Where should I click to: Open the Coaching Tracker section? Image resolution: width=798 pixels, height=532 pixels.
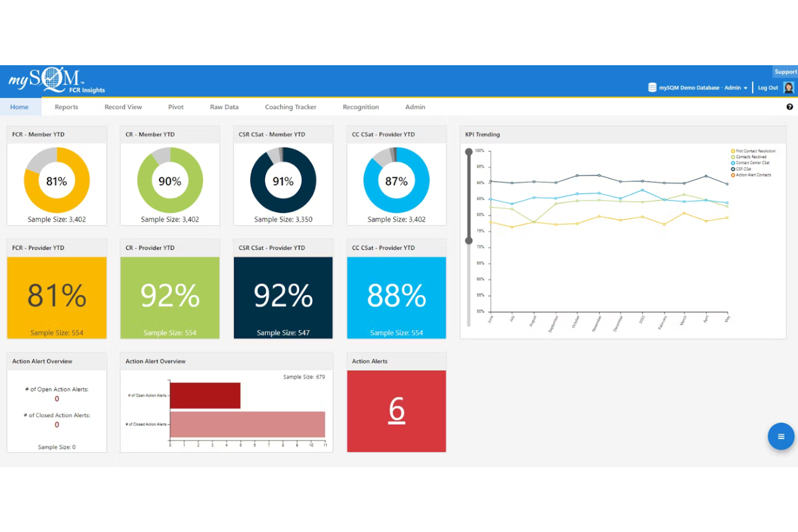[290, 107]
